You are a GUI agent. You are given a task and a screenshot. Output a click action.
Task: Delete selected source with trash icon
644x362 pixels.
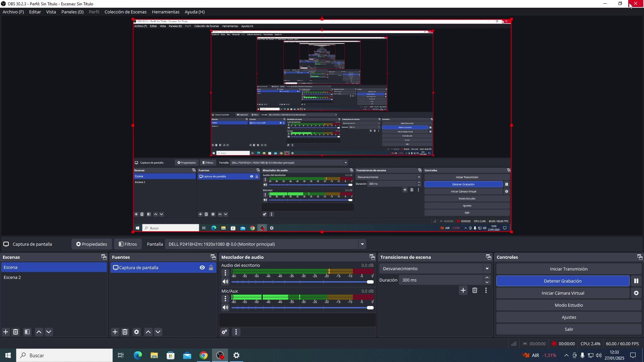pos(125,332)
